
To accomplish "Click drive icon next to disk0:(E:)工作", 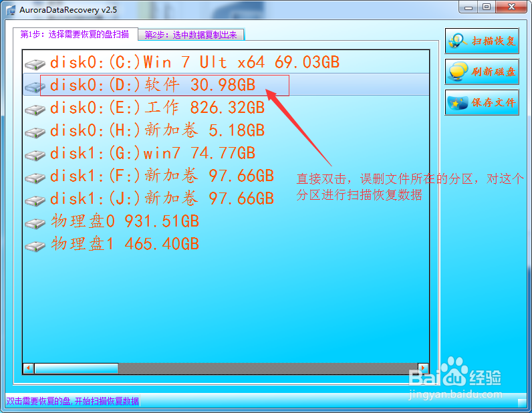I will 35,110.
